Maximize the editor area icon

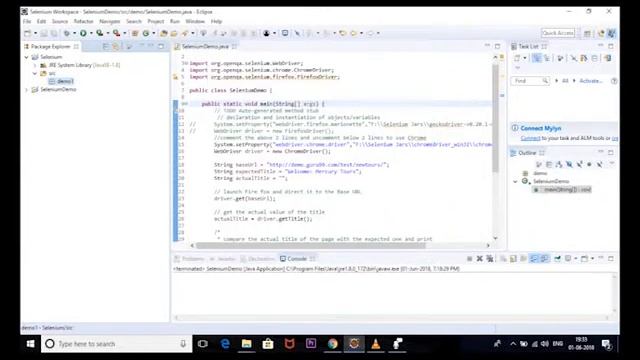pyautogui.click(x=498, y=47)
